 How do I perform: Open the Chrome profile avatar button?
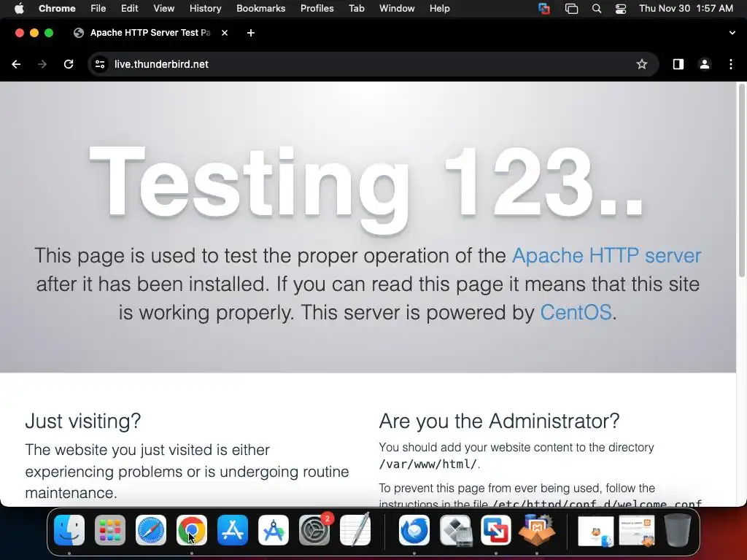[x=705, y=64]
